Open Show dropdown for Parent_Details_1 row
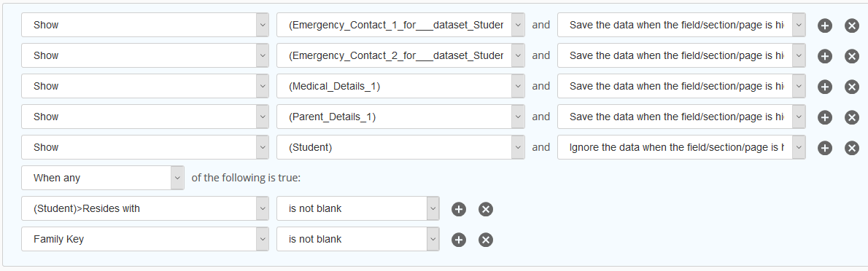The width and height of the screenshot is (868, 271). [145, 117]
